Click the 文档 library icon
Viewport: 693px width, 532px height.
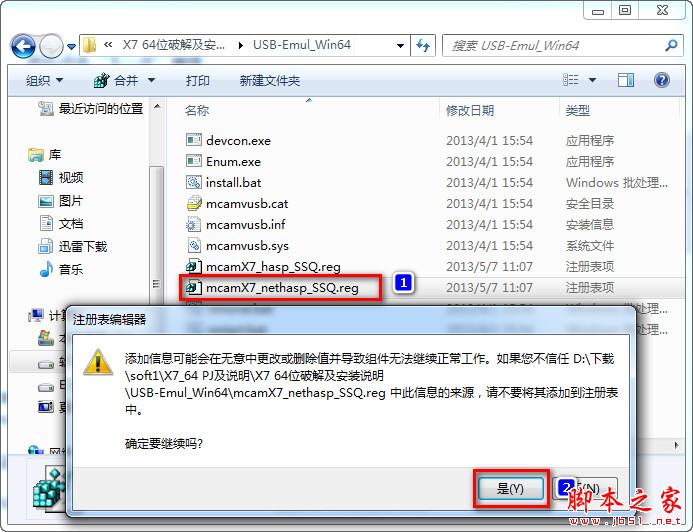pyautogui.click(x=46, y=223)
